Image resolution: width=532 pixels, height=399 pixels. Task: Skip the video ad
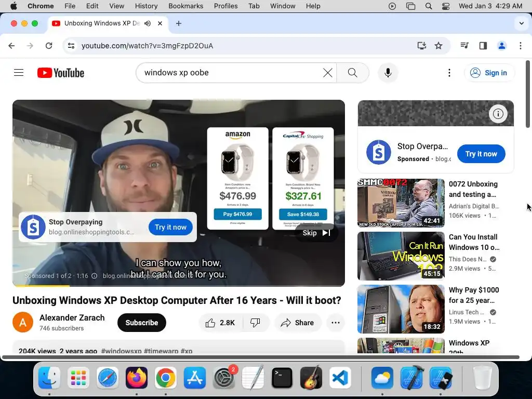(316, 233)
